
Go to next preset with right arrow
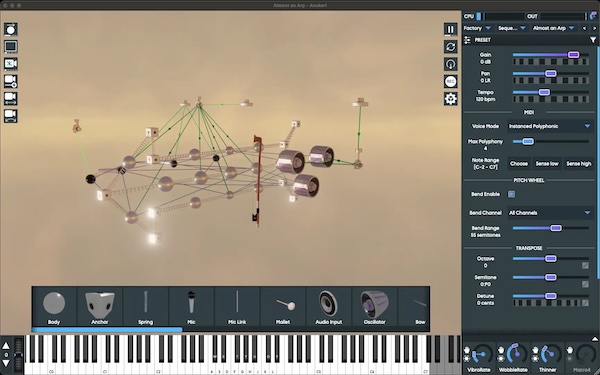click(594, 28)
